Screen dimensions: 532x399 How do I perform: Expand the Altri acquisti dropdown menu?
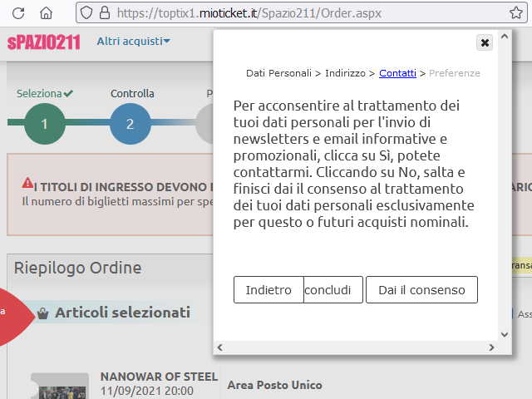(x=134, y=42)
